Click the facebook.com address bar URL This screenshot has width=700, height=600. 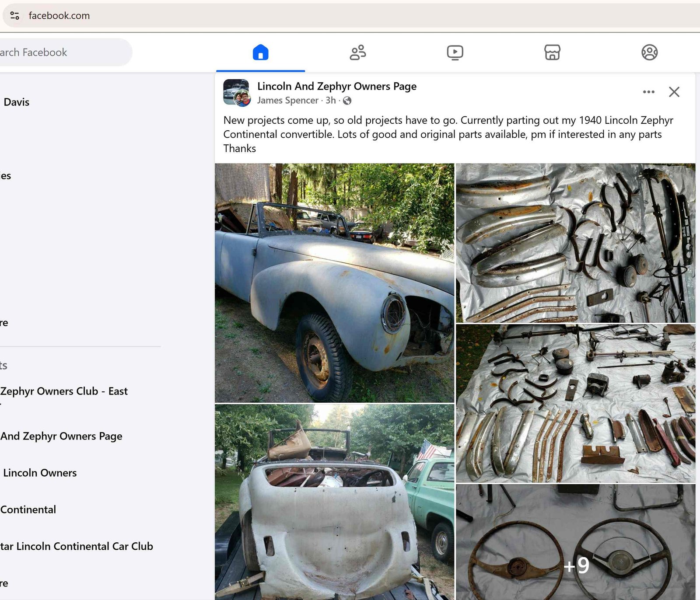(59, 16)
